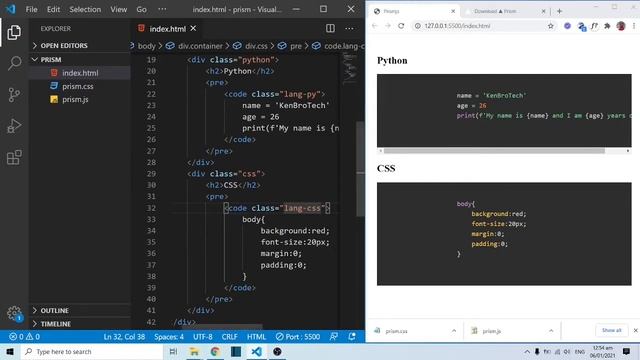Select the index.html editor tab

pyautogui.click(x=167, y=29)
